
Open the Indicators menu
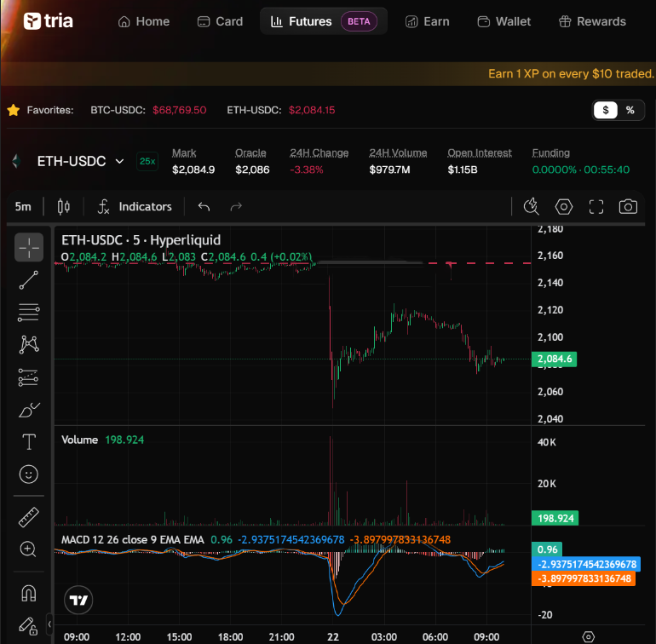[x=135, y=207]
